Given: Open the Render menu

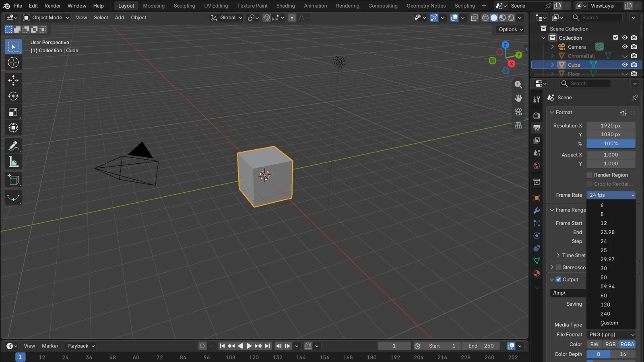Looking at the screenshot, I should [53, 6].
